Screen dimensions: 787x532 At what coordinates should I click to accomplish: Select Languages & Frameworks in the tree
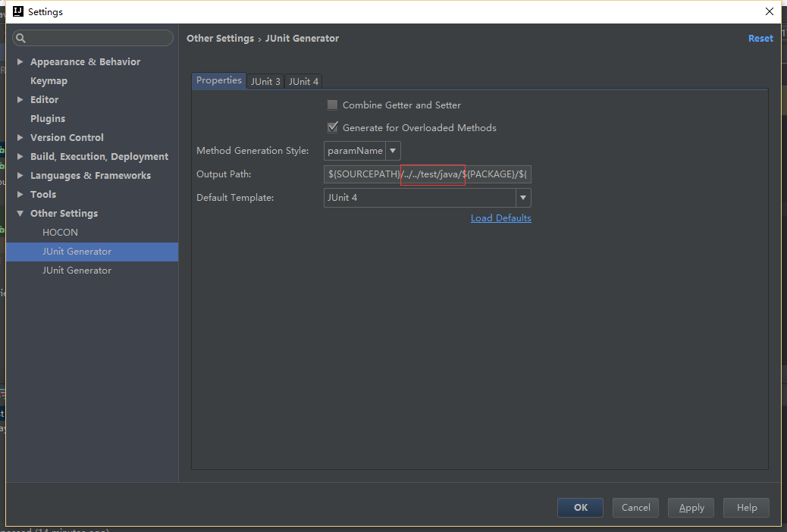click(90, 176)
